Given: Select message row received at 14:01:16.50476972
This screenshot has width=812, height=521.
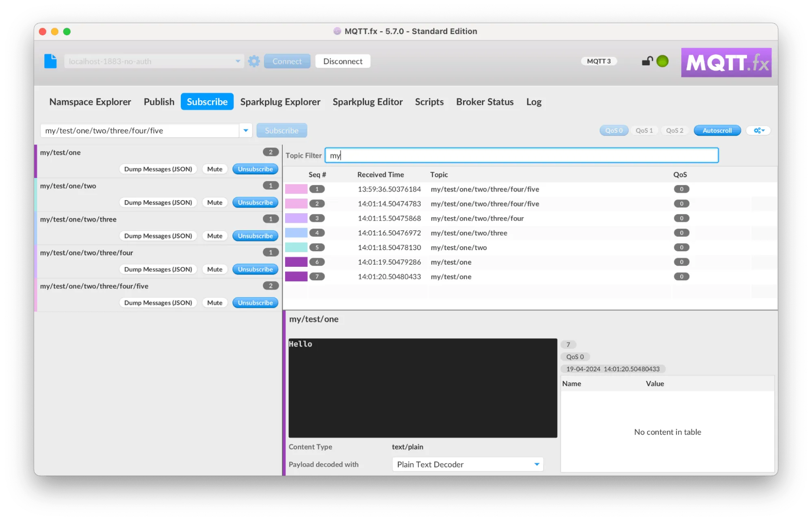Looking at the screenshot, I should click(530, 233).
